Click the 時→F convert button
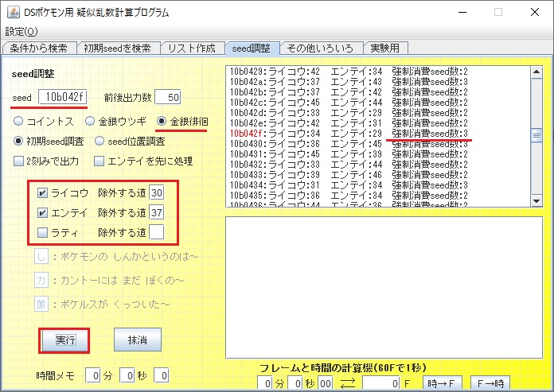The height and width of the screenshot is (392, 554). tap(443, 383)
